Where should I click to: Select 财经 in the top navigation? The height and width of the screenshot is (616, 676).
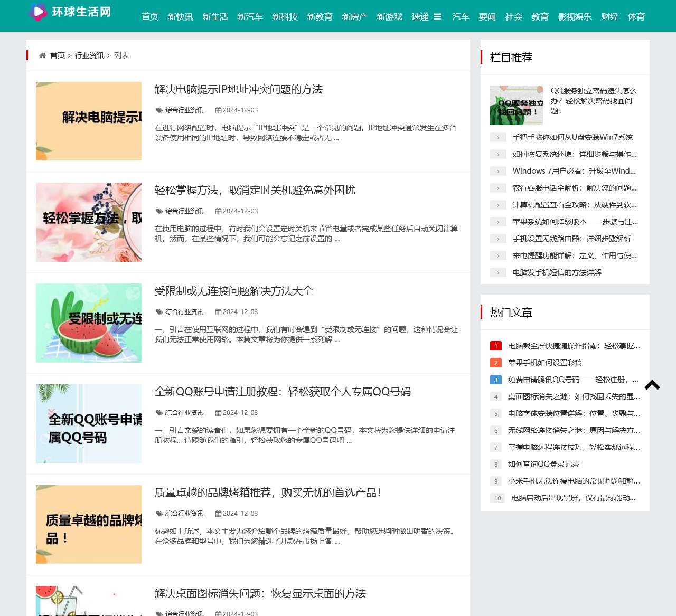pyautogui.click(x=610, y=17)
